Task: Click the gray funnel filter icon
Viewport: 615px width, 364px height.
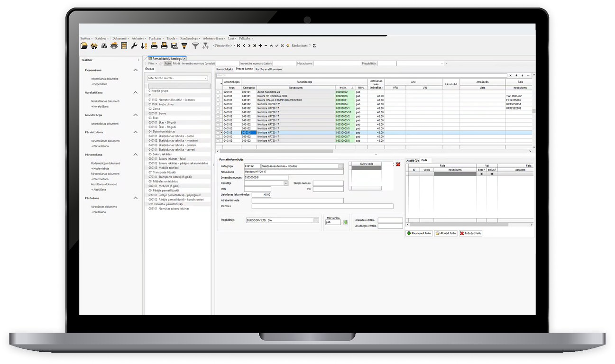Action: coord(195,46)
